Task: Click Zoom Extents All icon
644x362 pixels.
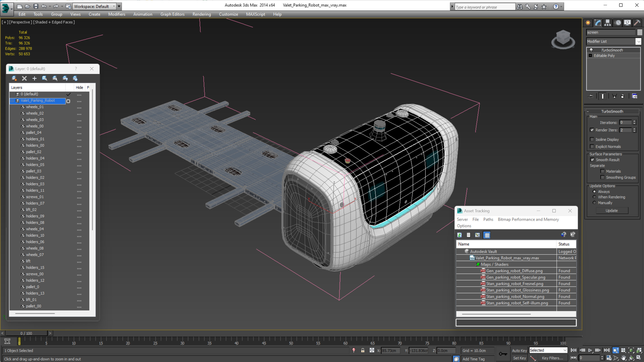Action: pos(639,350)
